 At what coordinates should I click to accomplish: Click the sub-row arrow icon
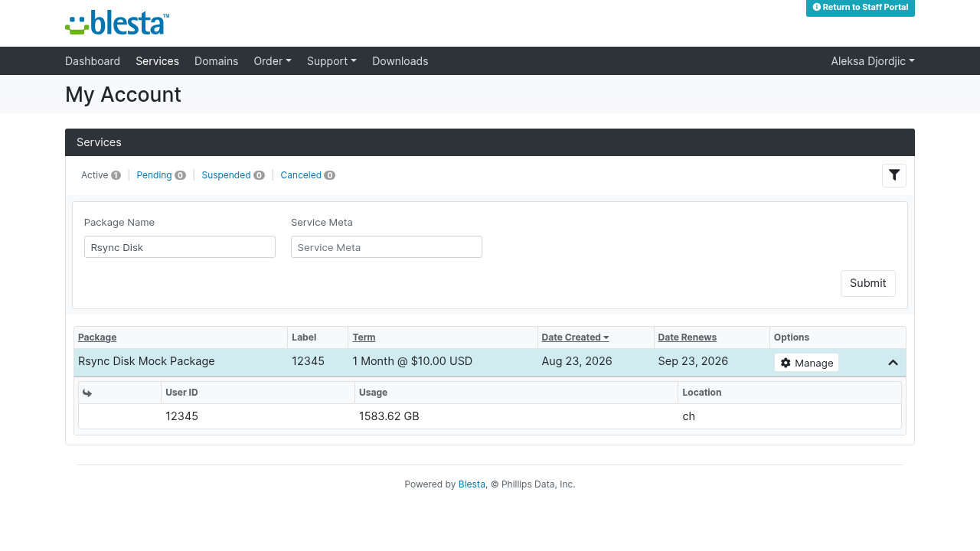click(87, 393)
